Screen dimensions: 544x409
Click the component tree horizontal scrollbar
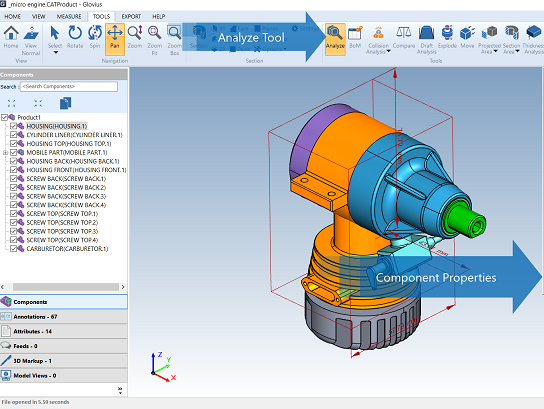coord(66,287)
